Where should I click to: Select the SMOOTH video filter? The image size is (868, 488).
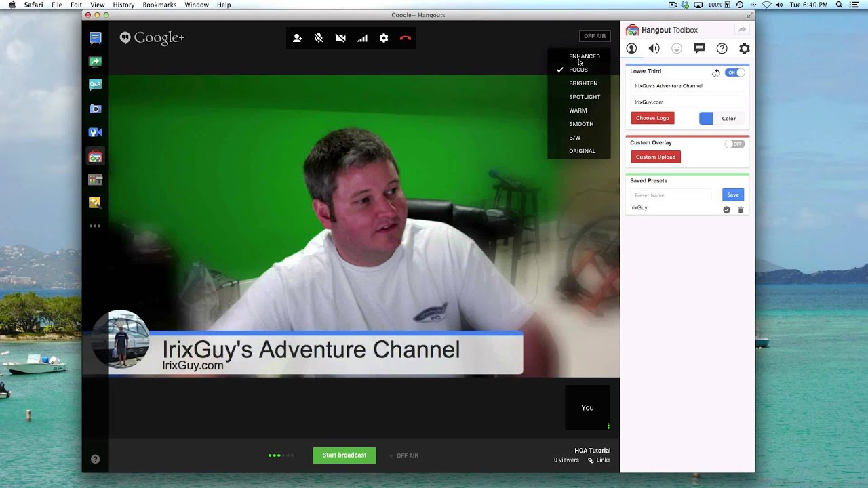[581, 124]
